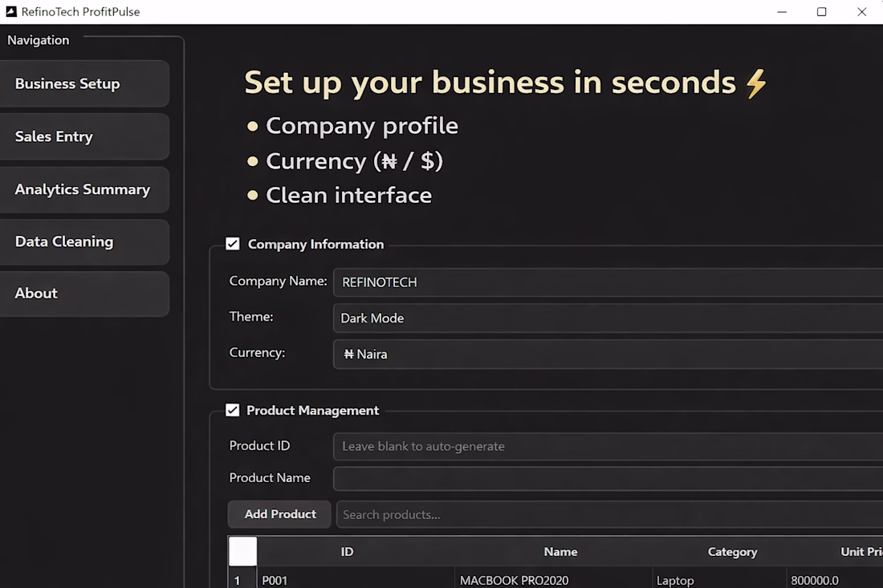Click the Search products box
The width and height of the screenshot is (883, 588).
click(610, 514)
